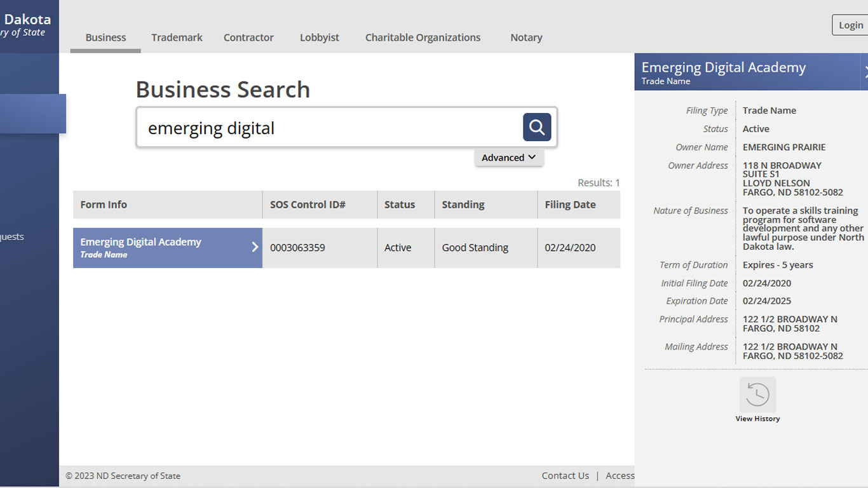868x488 pixels.
Task: Follow the Contact Us footer link
Action: coord(565,475)
